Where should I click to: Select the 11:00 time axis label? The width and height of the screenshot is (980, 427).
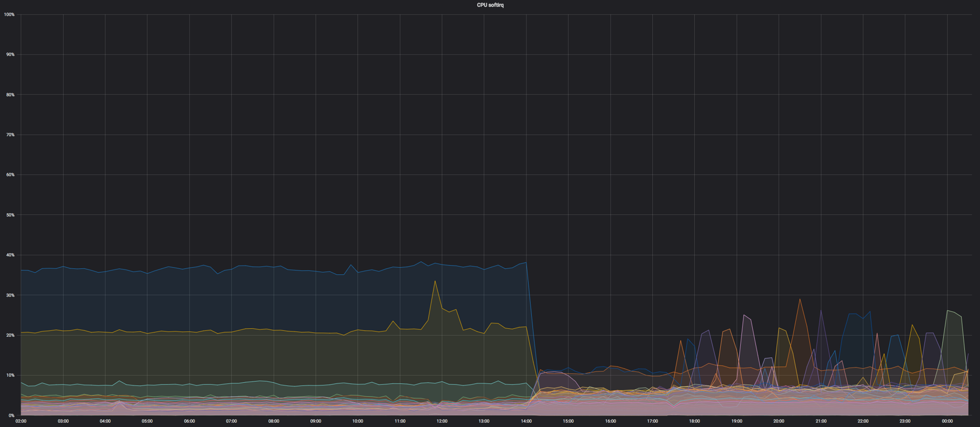[x=400, y=421]
